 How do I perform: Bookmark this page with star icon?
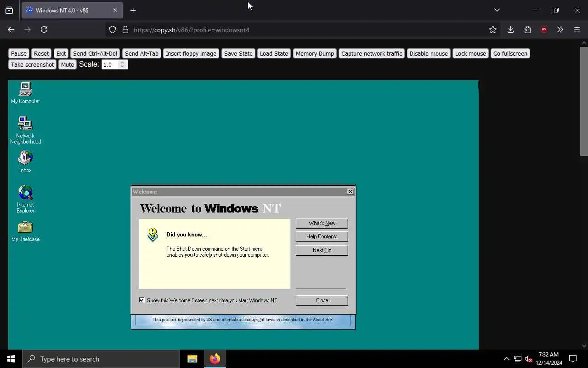pyautogui.click(x=493, y=29)
